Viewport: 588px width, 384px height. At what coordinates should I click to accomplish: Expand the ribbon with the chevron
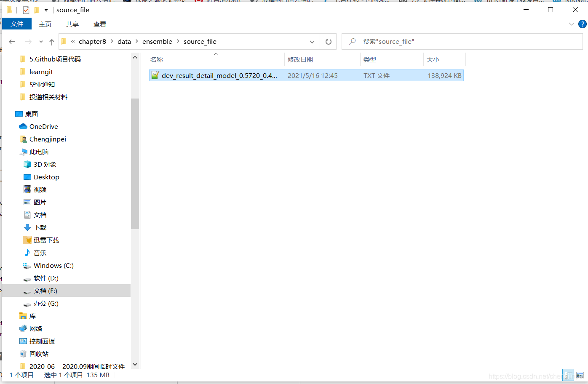(x=572, y=24)
